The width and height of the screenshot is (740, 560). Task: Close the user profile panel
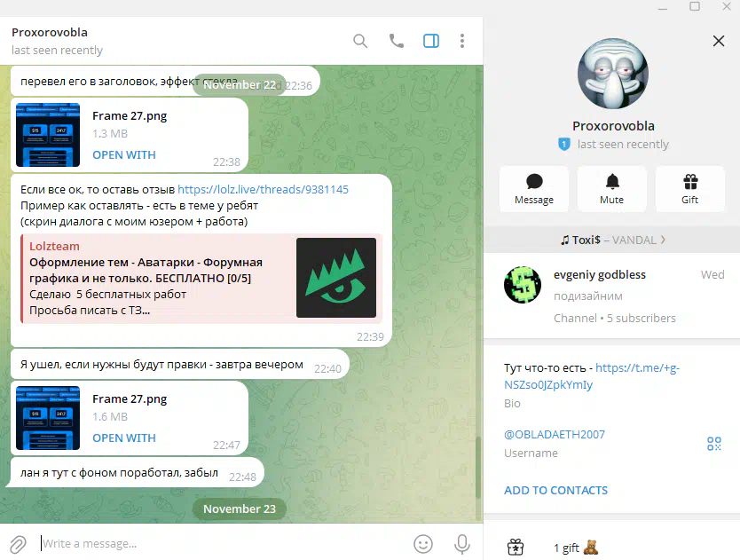point(719,41)
